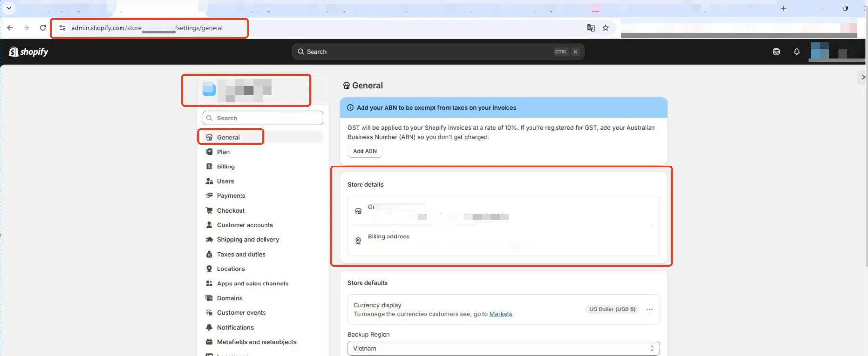
Task: Click the Add ABN button
Action: tap(364, 151)
